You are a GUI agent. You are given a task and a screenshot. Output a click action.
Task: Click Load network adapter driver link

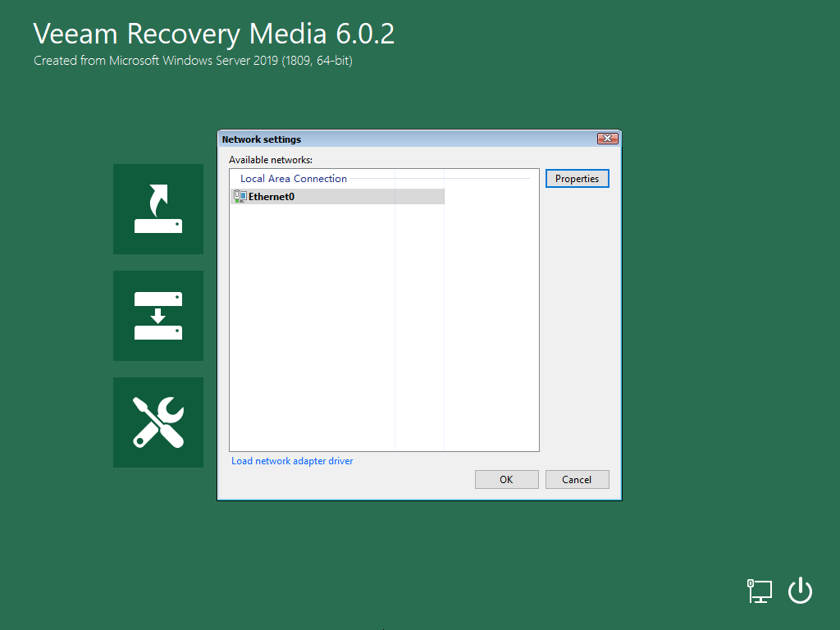[292, 461]
